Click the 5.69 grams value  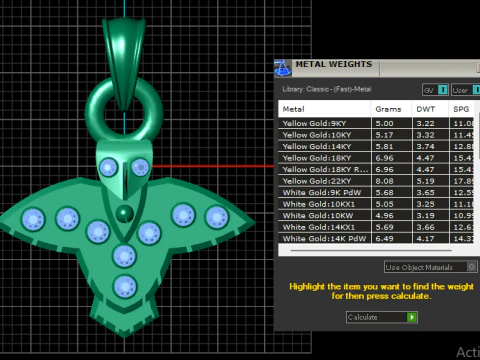(384, 227)
